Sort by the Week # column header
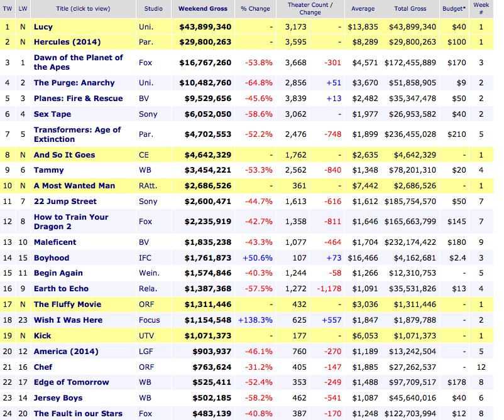The height and width of the screenshot is (420, 504). 481,9
